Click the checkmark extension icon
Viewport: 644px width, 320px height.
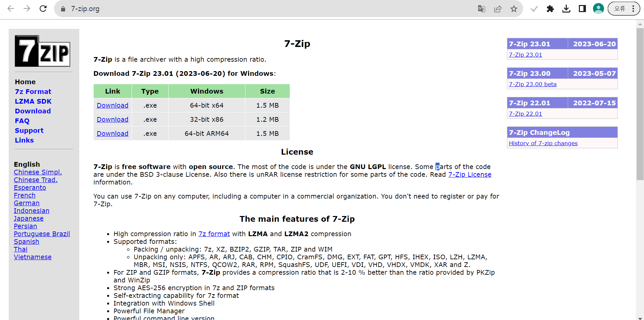click(x=534, y=9)
